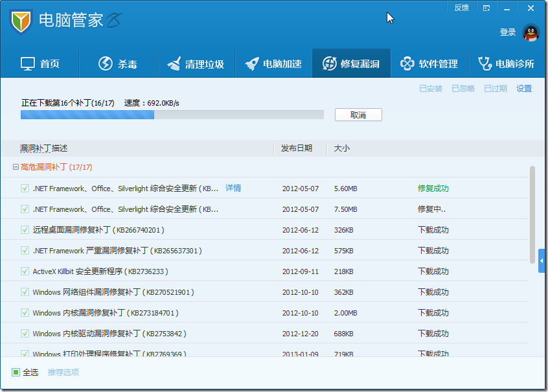Sort by the 大小 column header
The width and height of the screenshot is (548, 392).
point(341,148)
